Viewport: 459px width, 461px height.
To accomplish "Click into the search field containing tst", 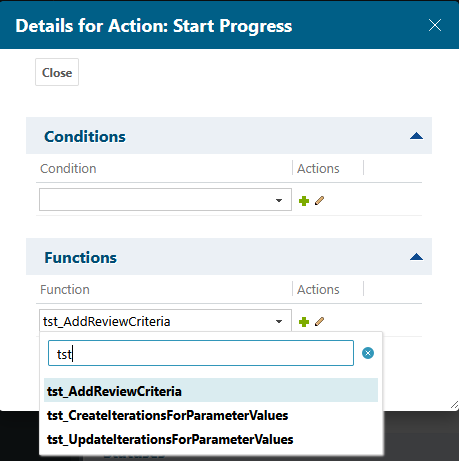I will [x=201, y=353].
